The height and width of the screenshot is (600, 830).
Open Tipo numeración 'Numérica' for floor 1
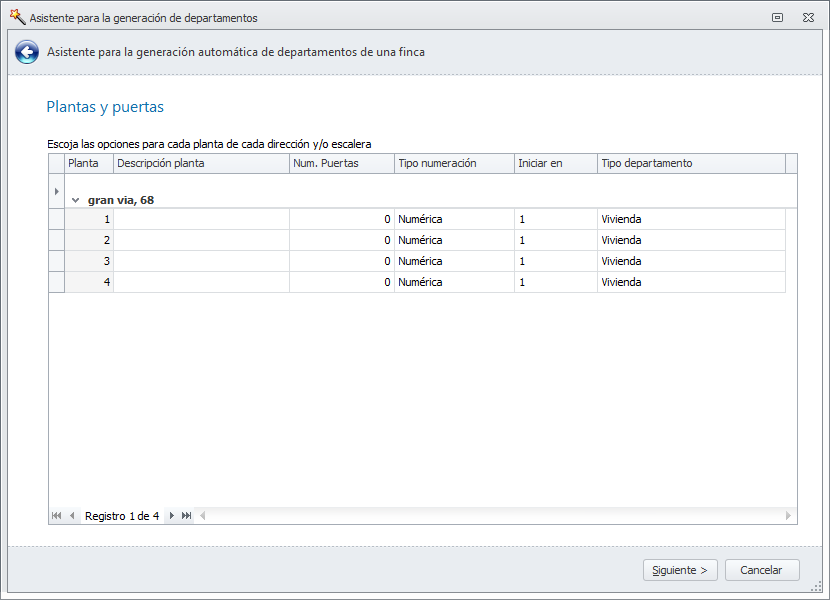(454, 219)
